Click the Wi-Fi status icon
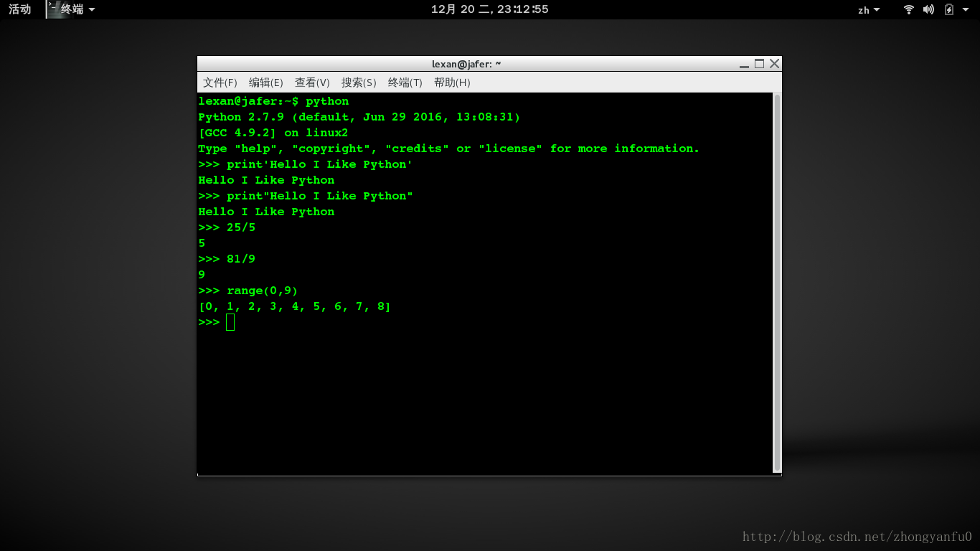980x551 pixels. (909, 9)
